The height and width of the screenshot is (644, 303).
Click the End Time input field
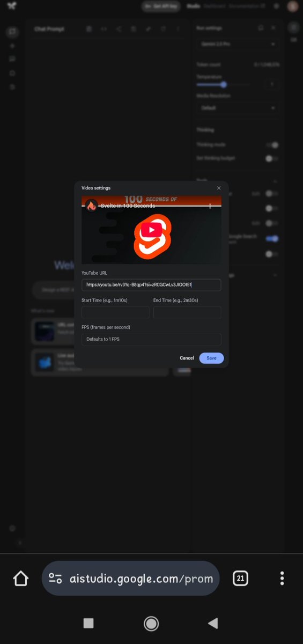[187, 312]
